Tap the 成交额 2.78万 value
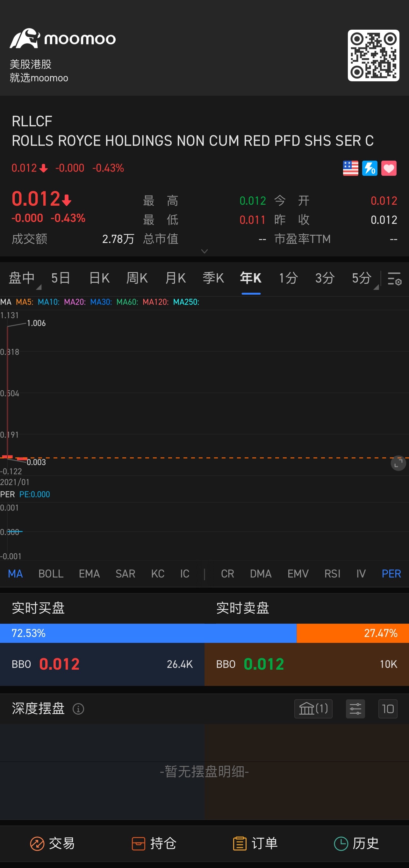Viewport: 409px width, 868px height. coord(118,239)
